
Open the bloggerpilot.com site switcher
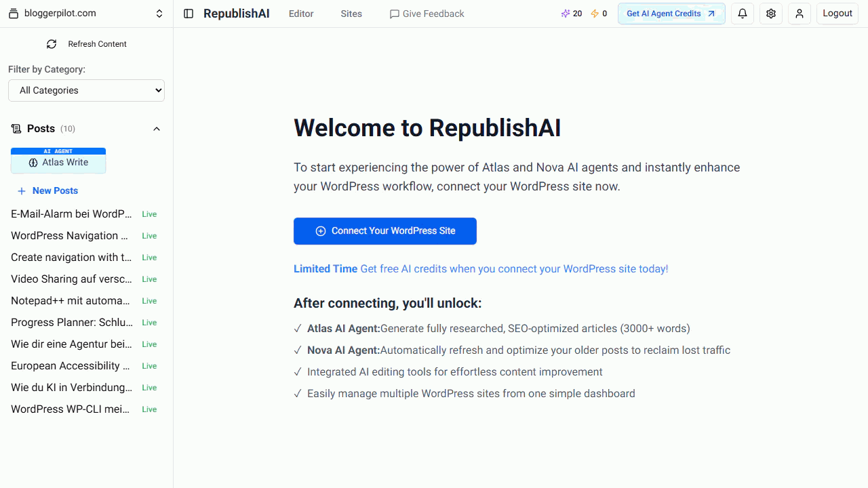click(86, 14)
